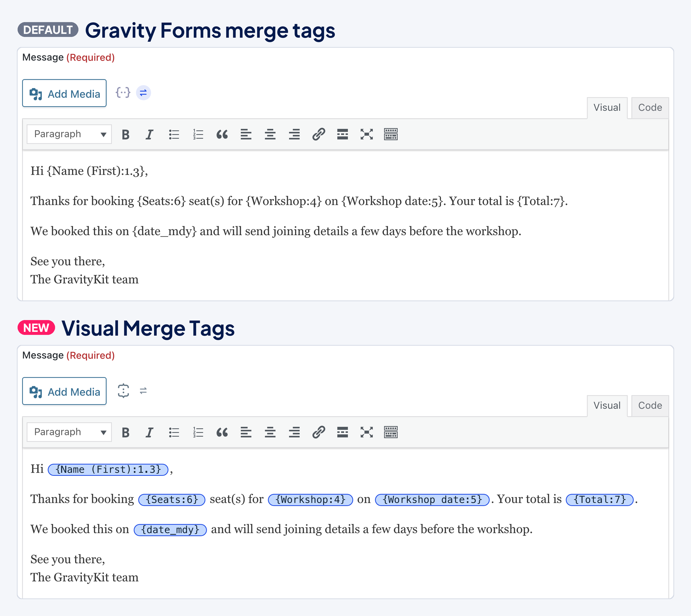Click plain text {Total:7} in top editor
691x616 pixels.
tap(541, 201)
